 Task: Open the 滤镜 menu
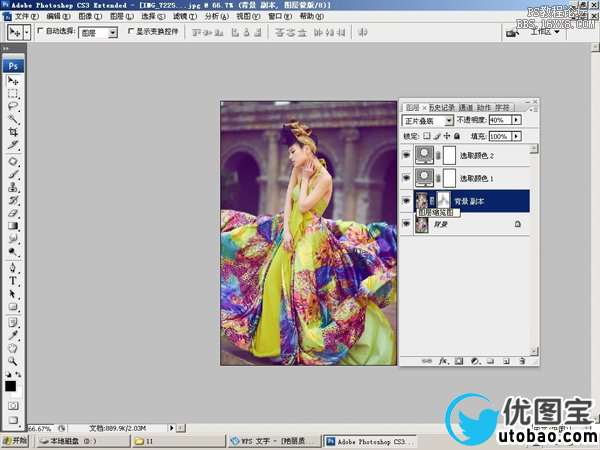coord(185,16)
